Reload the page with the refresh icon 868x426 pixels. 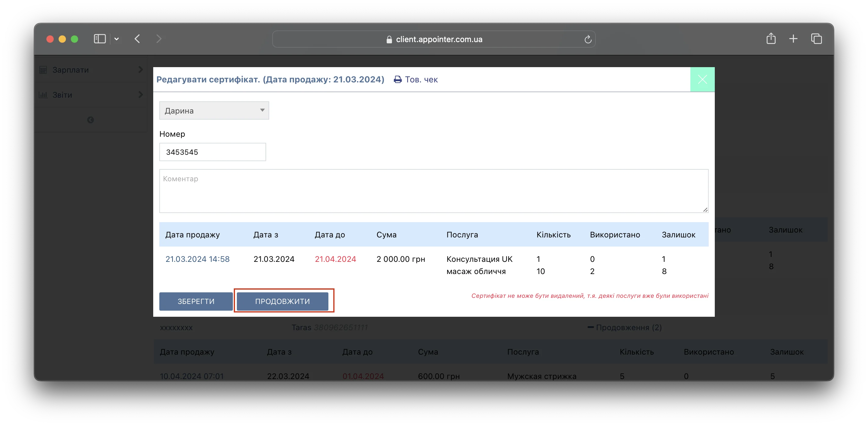pos(588,39)
